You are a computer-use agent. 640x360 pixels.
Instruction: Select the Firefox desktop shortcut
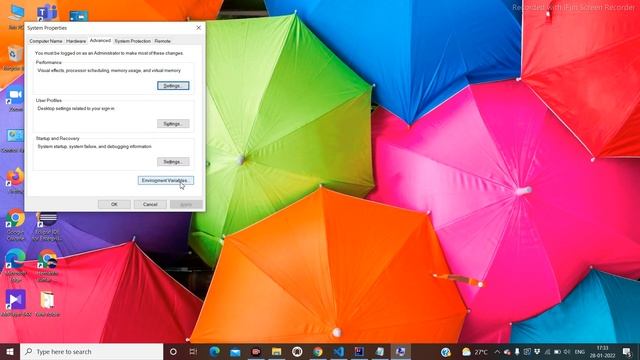(x=15, y=180)
